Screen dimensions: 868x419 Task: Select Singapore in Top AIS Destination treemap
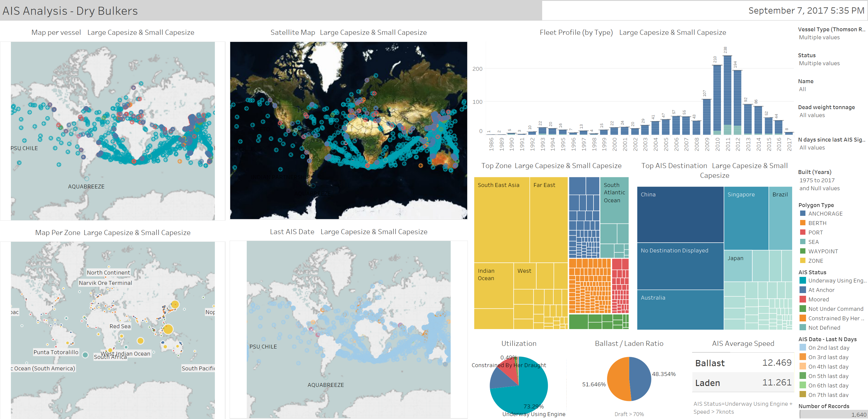pos(746,218)
